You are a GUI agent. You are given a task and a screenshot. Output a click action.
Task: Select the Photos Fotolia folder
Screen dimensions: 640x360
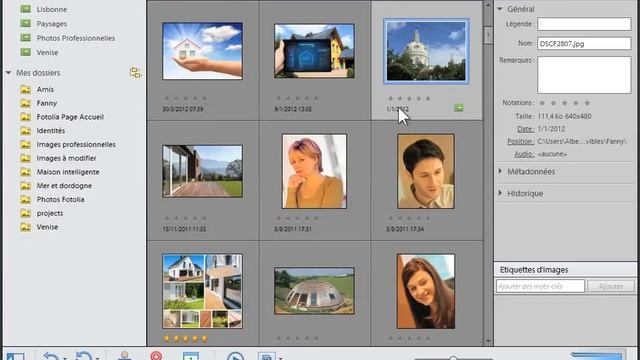point(60,199)
